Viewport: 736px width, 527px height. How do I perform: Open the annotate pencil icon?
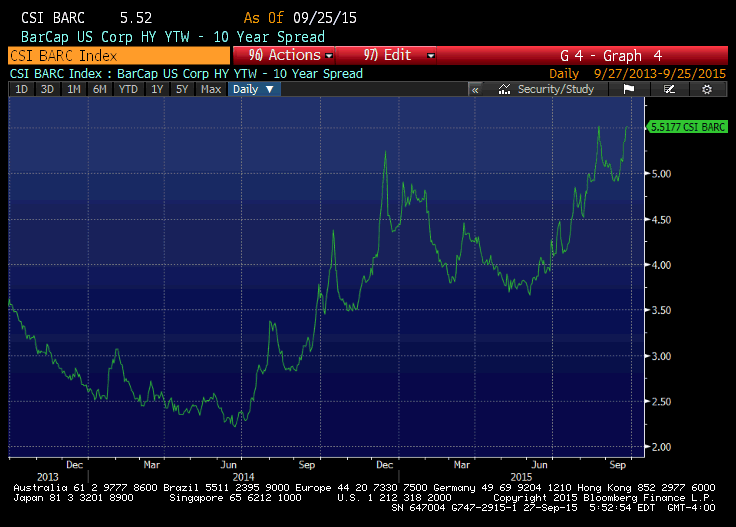pyautogui.click(x=669, y=89)
